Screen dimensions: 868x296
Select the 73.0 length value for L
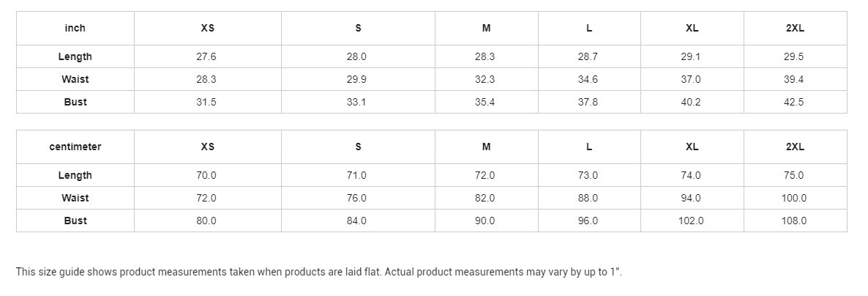pos(588,175)
